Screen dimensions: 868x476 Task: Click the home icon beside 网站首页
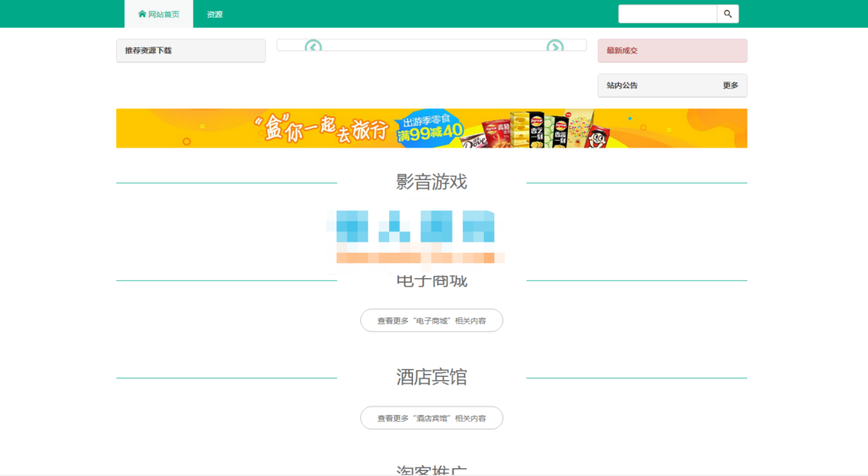coord(142,14)
